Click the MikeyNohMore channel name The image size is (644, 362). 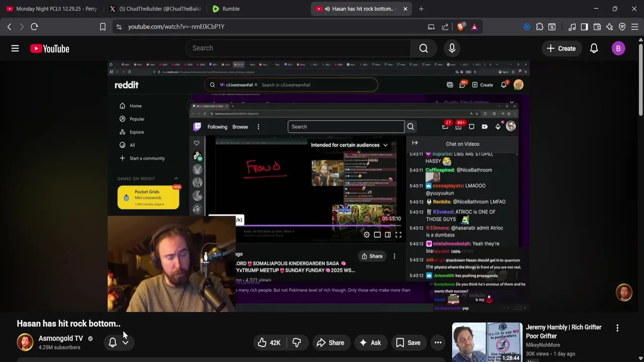(x=543, y=345)
